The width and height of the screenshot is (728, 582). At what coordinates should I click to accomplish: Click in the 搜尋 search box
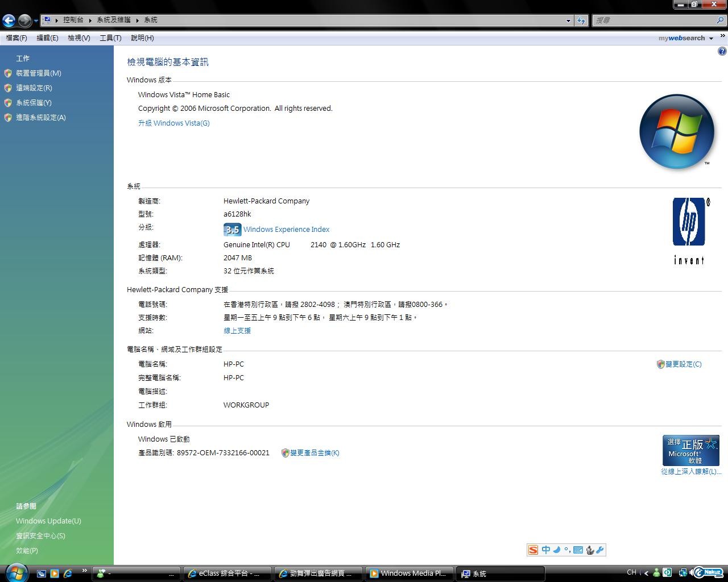653,20
